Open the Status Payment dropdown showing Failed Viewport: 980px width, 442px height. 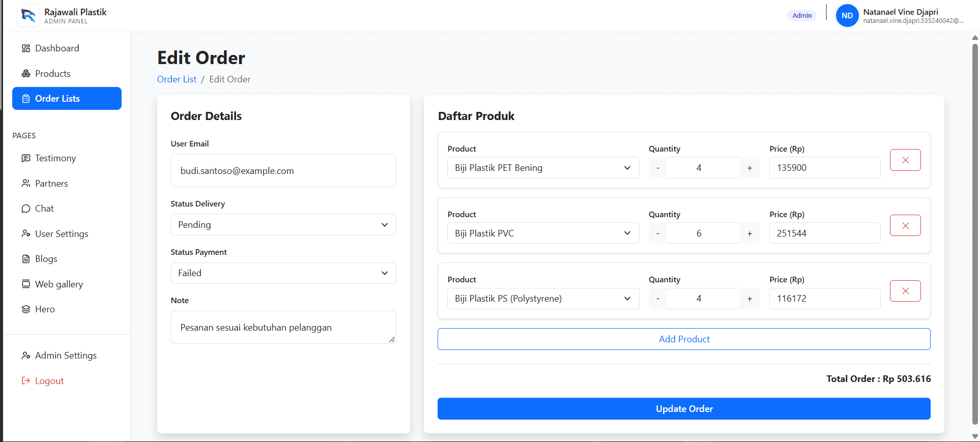tap(283, 273)
